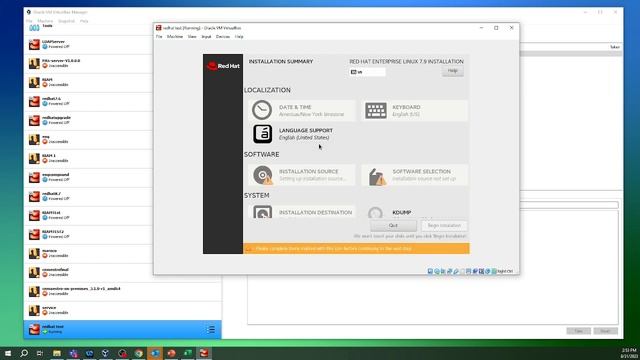The image size is (640, 360).
Task: Click the installer Help button
Action: pyautogui.click(x=453, y=71)
